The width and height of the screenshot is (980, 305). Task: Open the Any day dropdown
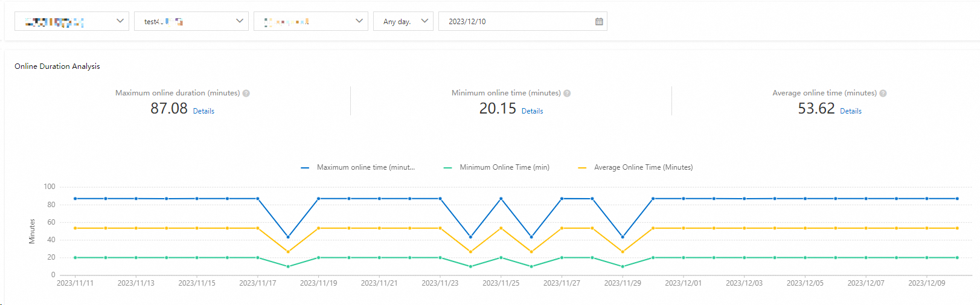pos(403,22)
